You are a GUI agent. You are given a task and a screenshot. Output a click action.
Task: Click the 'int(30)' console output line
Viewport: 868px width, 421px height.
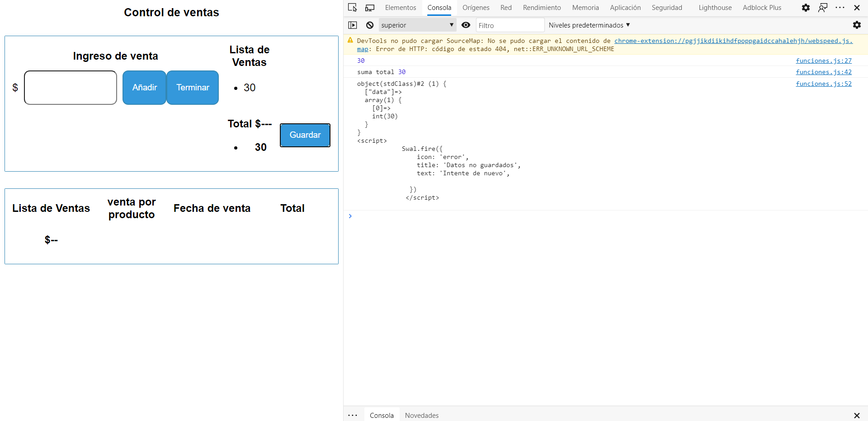385,116
